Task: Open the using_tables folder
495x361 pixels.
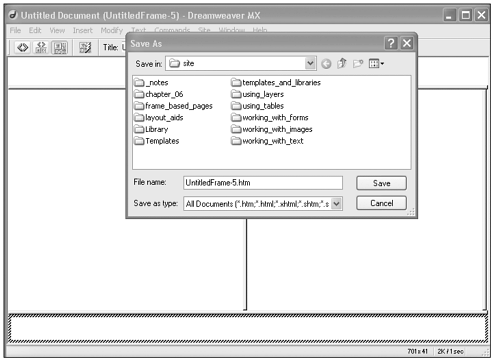Action: pos(257,106)
